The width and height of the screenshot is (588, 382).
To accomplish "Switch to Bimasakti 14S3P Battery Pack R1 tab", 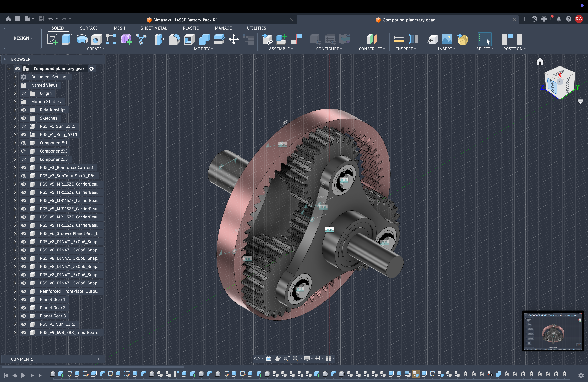I will pos(186,20).
